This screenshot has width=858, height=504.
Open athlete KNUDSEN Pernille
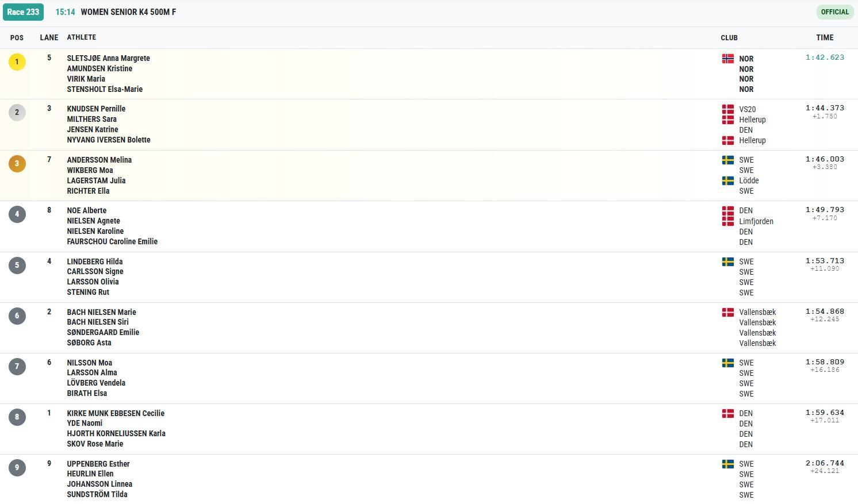click(x=96, y=109)
